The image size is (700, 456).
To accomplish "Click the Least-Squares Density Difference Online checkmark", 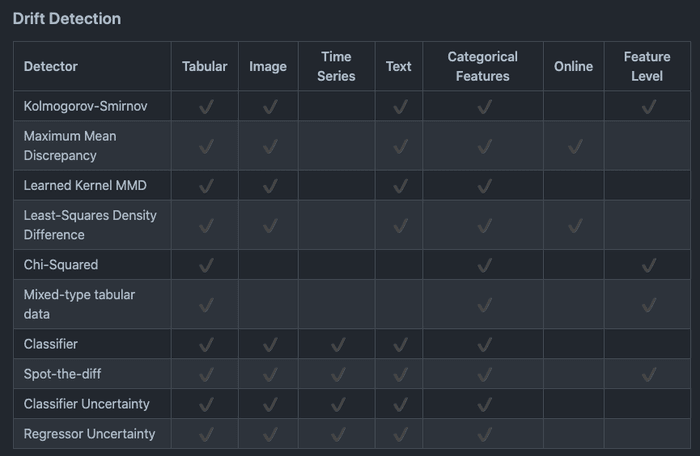I will [x=574, y=225].
